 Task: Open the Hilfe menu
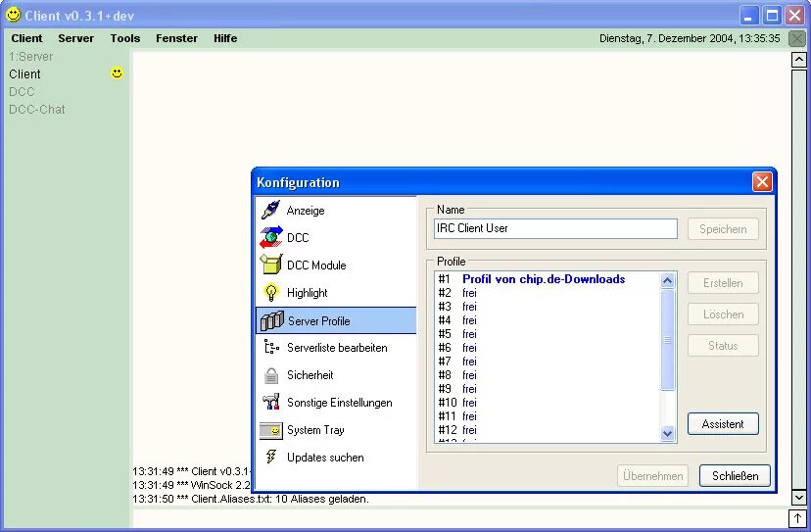(225, 38)
